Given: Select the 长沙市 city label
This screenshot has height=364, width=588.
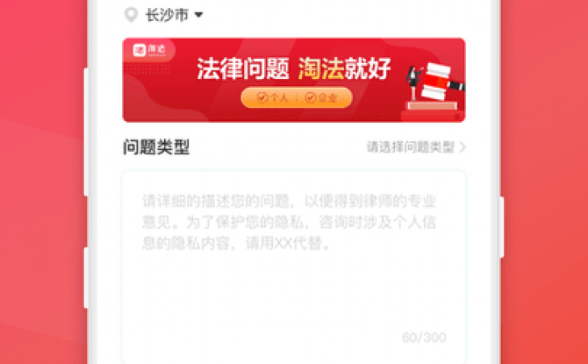Looking at the screenshot, I should click(167, 15).
